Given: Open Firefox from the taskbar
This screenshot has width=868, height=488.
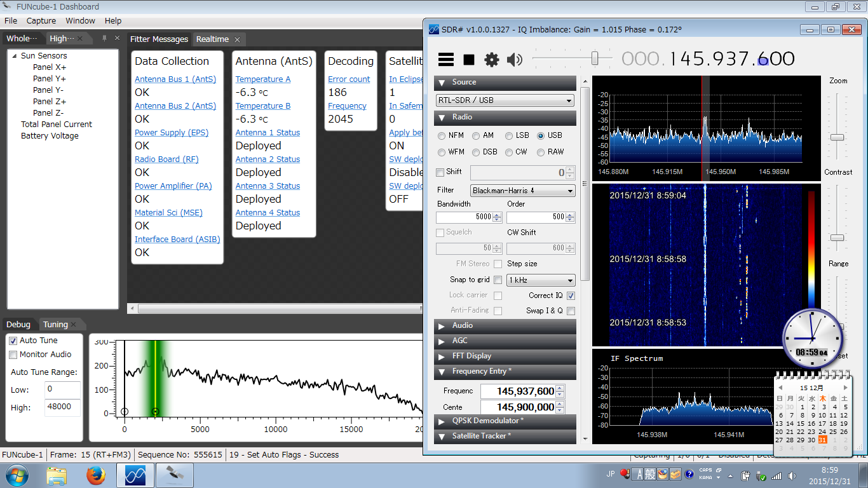Looking at the screenshot, I should pyautogui.click(x=96, y=475).
